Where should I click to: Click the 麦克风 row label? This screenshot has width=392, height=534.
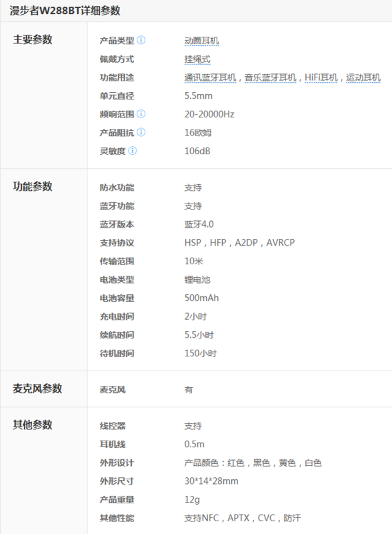pyautogui.click(x=113, y=389)
